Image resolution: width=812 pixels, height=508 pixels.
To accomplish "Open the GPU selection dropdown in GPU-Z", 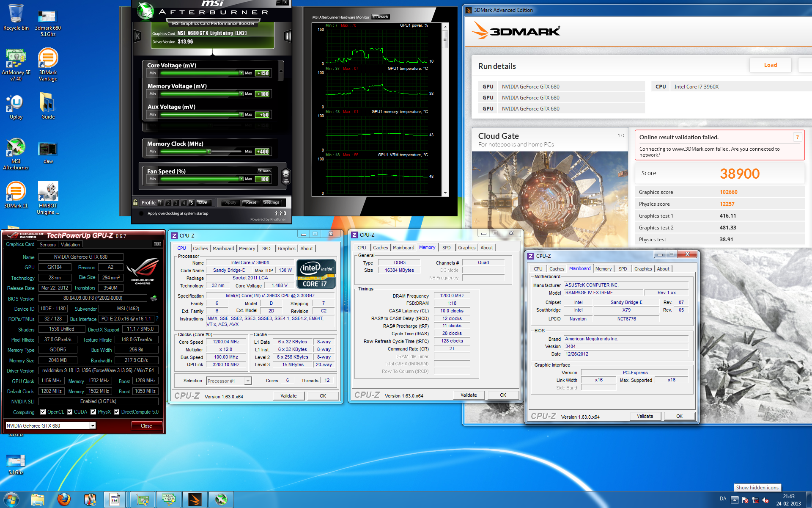I will pos(93,426).
